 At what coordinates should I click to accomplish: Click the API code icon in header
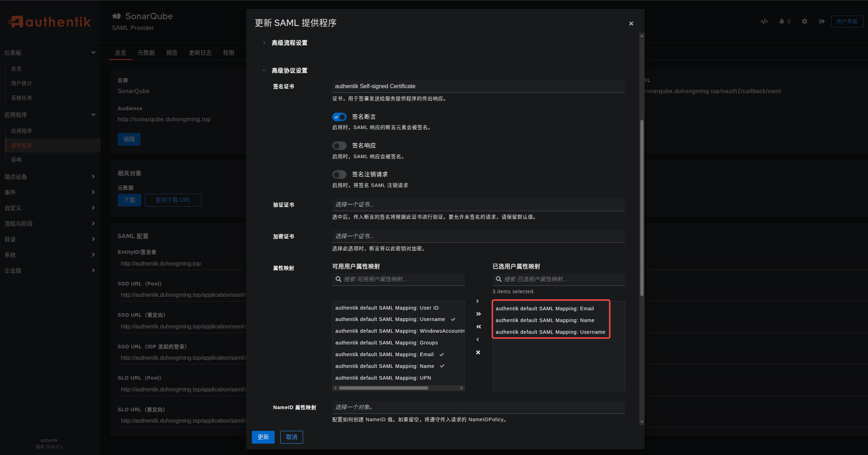coord(764,21)
